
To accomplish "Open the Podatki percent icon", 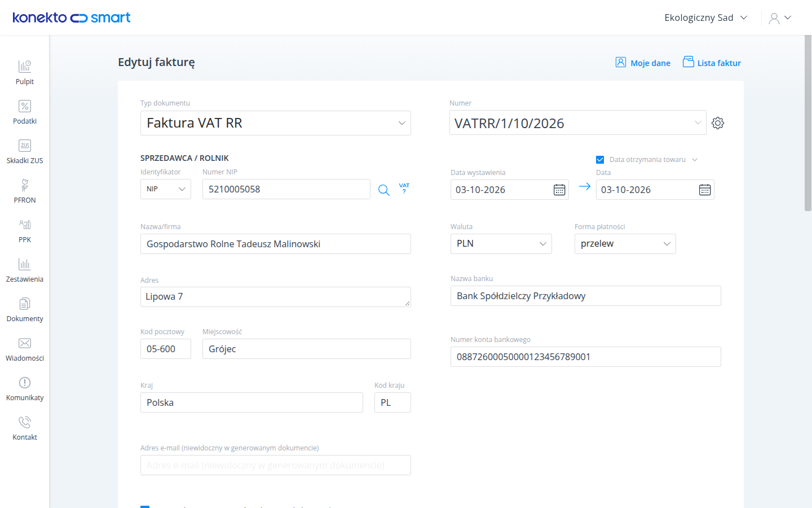I will click(x=25, y=106).
